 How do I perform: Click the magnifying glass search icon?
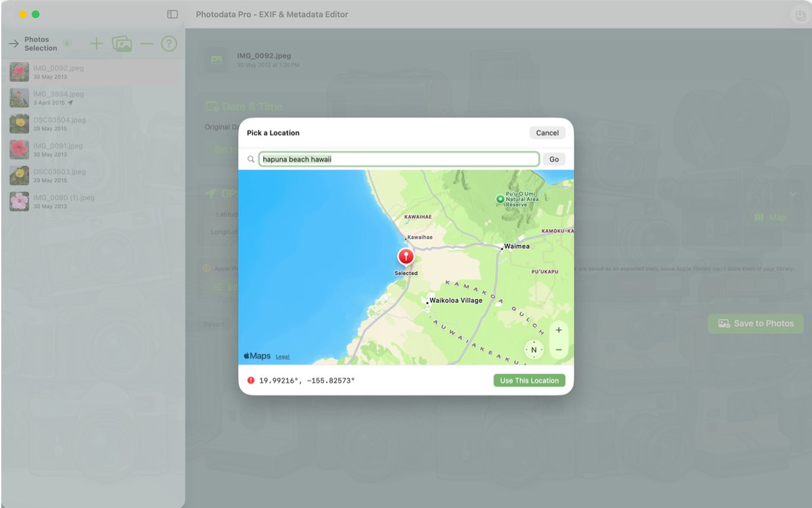click(x=252, y=159)
